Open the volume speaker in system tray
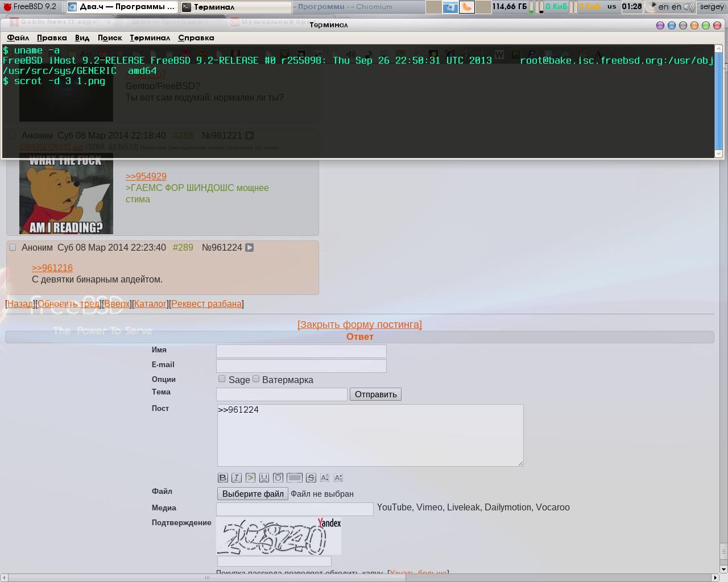Image resolution: width=728 pixels, height=582 pixels. (x=689, y=7)
